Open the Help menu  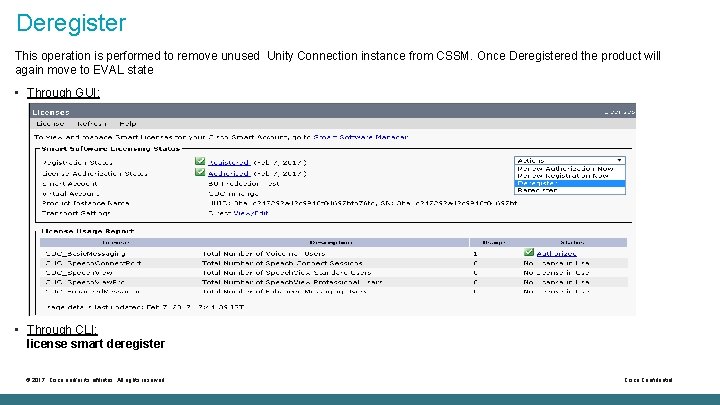click(x=128, y=124)
